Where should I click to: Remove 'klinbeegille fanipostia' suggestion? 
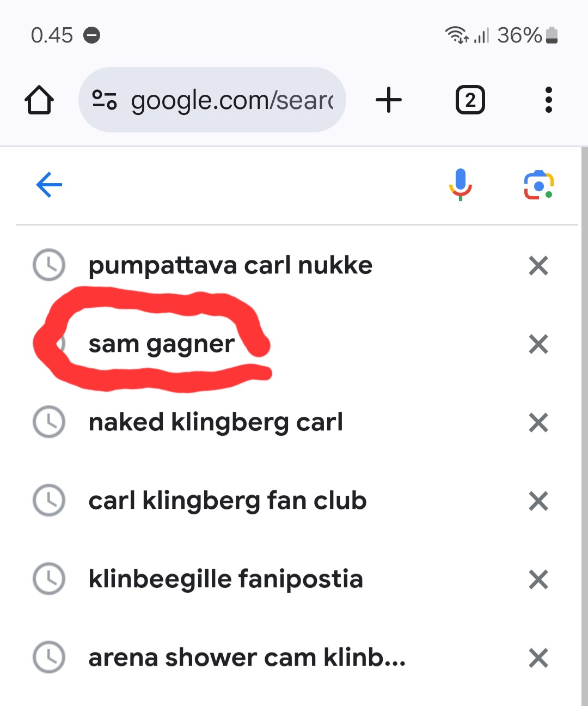[x=538, y=580]
